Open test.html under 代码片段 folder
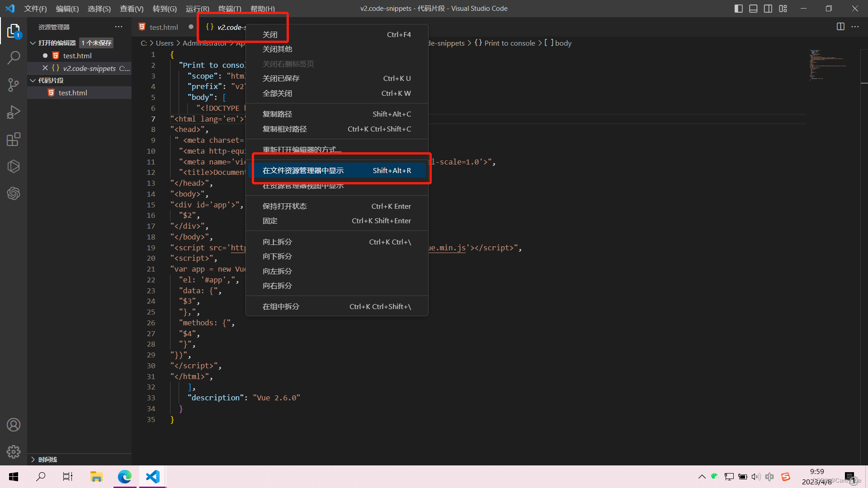This screenshot has height=488, width=868. (73, 93)
